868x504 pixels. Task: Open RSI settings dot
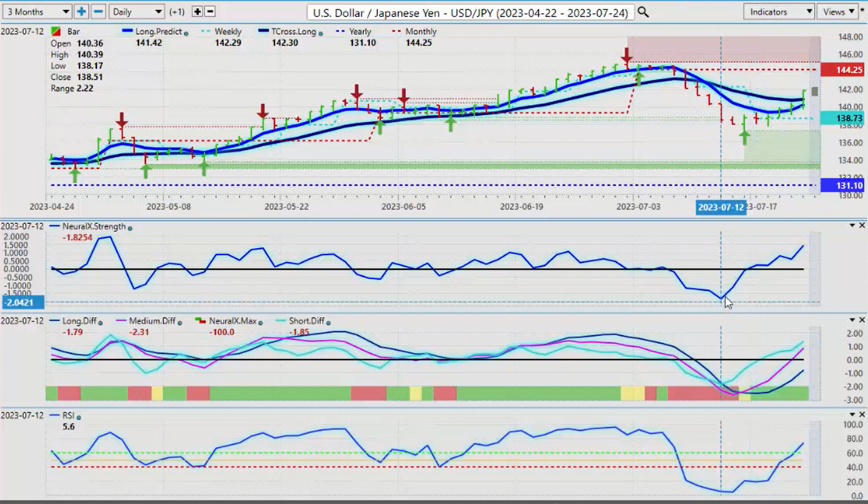coord(79,417)
